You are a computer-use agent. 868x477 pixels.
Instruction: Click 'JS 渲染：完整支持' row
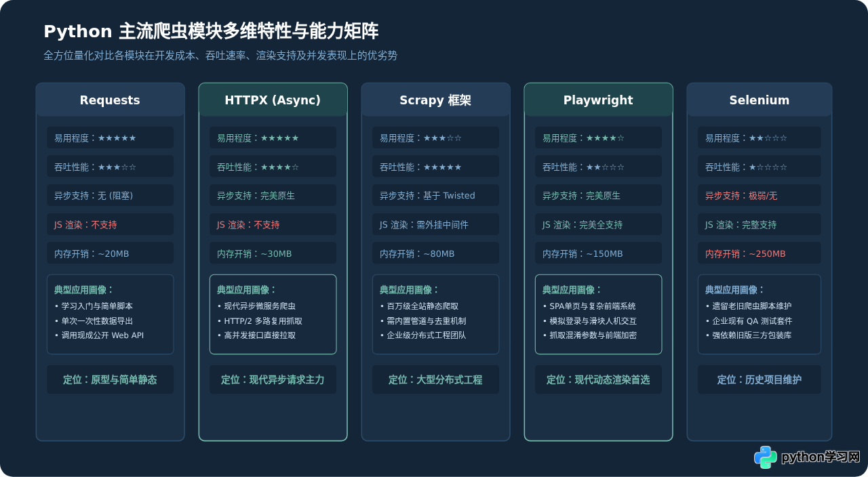759,225
